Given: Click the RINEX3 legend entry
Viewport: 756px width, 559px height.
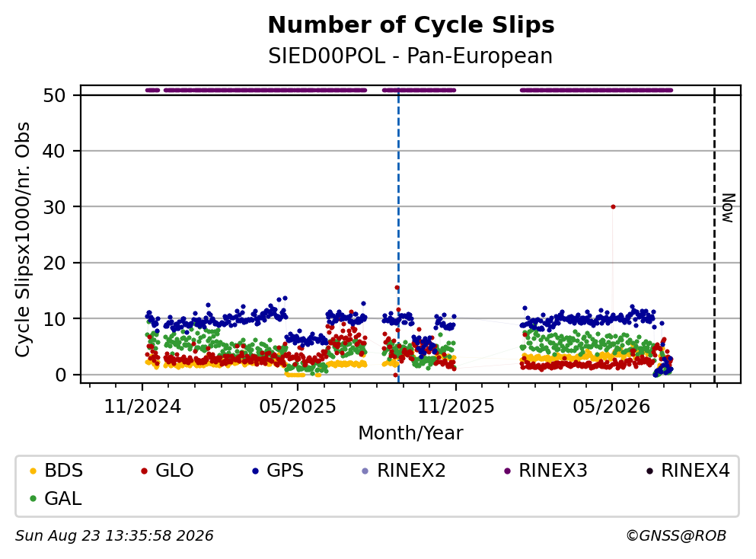Looking at the screenshot, I should [545, 470].
